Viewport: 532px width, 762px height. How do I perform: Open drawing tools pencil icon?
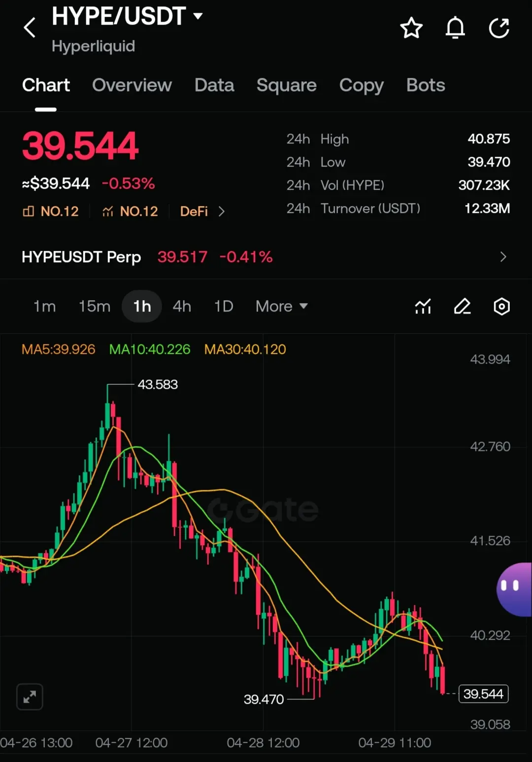click(462, 307)
